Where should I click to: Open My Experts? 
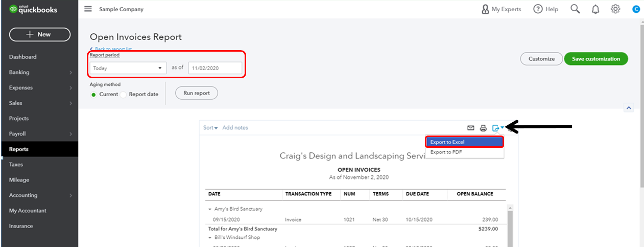(501, 9)
